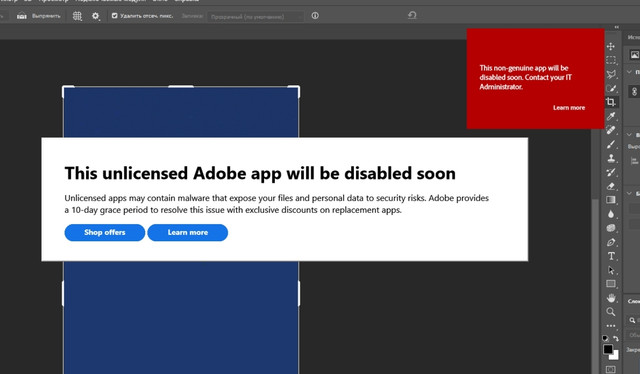Select the History Brush tool

[x=611, y=172]
